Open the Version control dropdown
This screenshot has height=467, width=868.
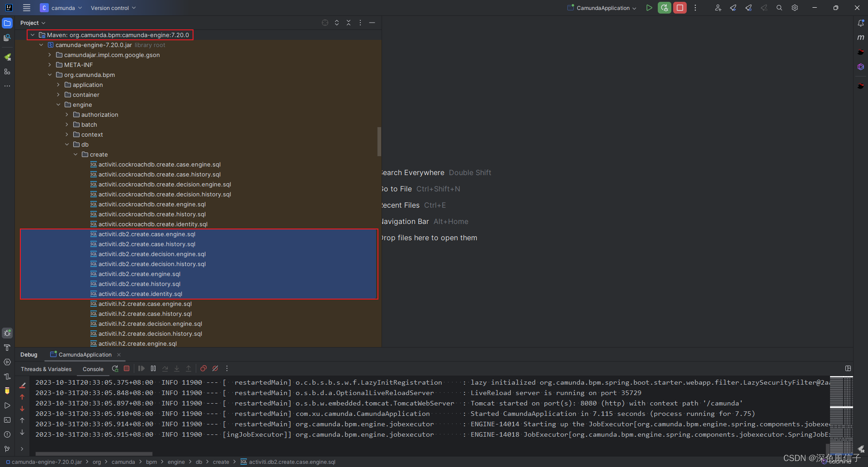(113, 8)
